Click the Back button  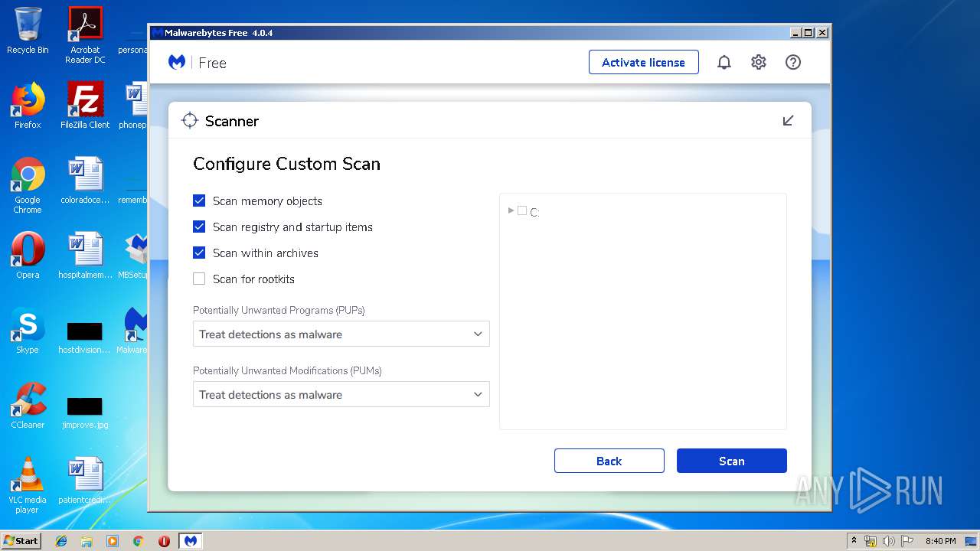pos(609,461)
